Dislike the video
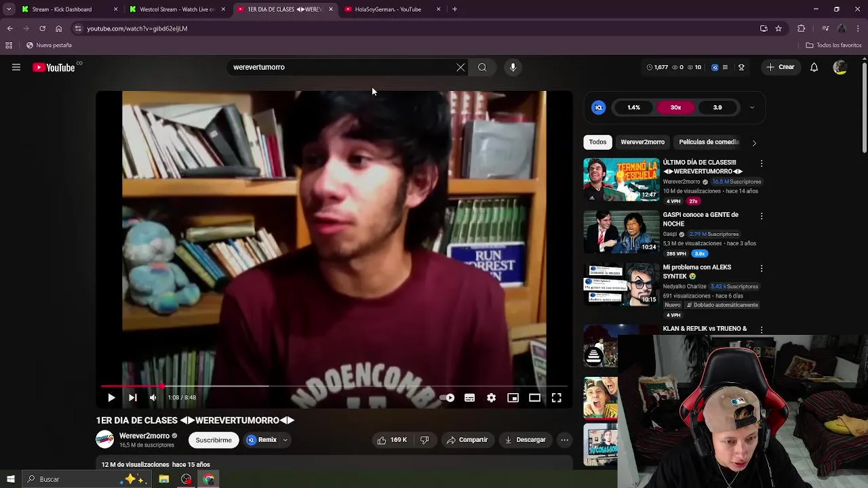Viewport: 868px width, 488px height. (x=425, y=440)
